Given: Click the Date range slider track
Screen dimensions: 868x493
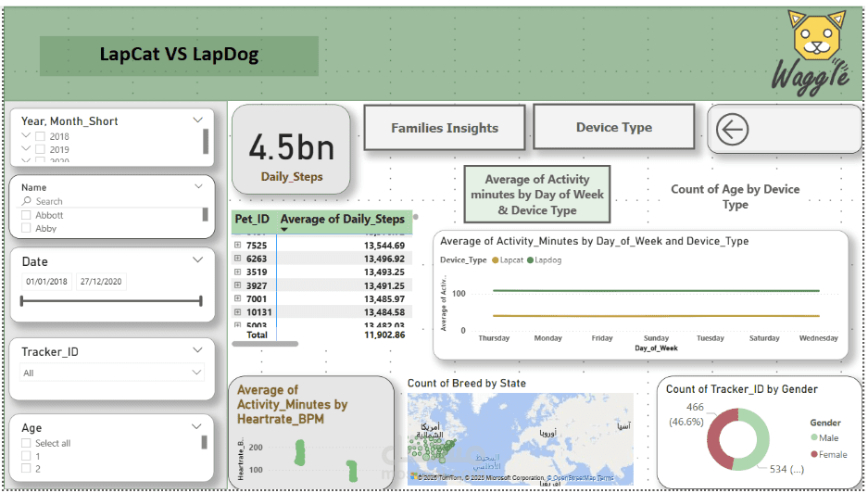Looking at the screenshot, I should pyautogui.click(x=111, y=300).
